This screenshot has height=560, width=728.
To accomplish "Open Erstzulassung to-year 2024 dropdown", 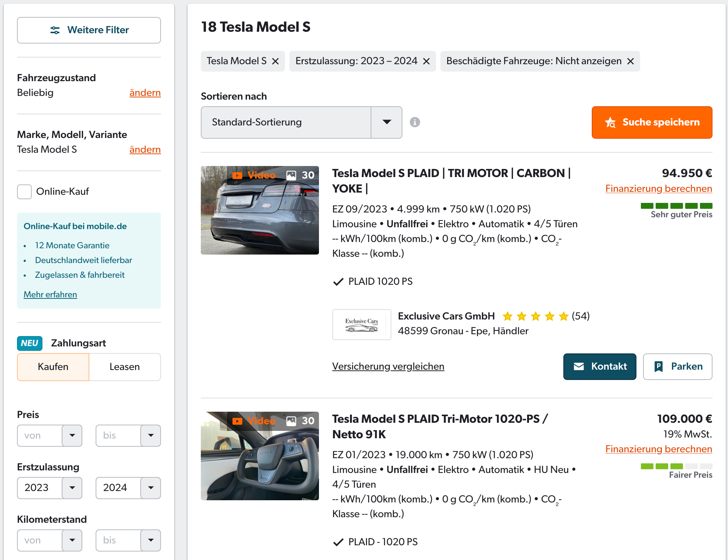I will click(151, 488).
